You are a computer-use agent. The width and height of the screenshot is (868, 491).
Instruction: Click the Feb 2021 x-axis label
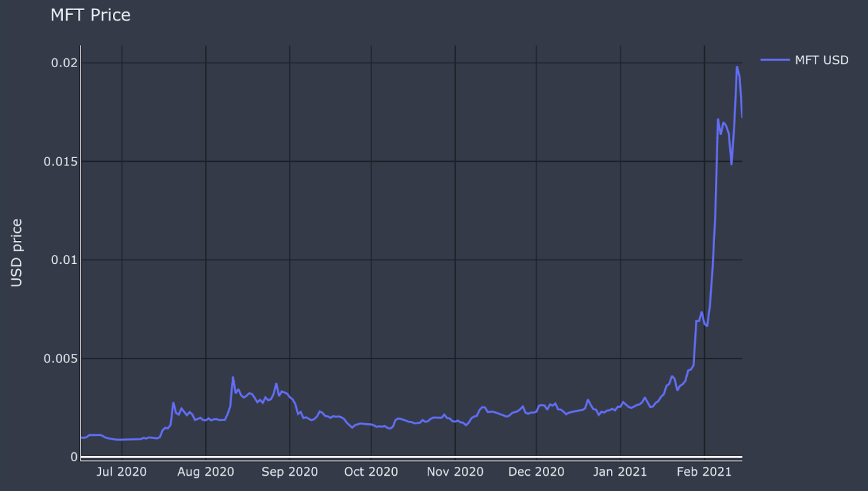(704, 472)
